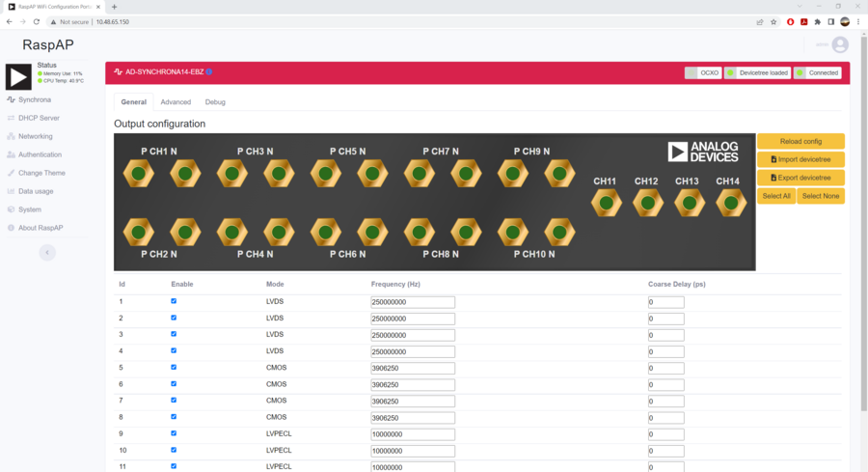Click the channel 1 Frequency input field
The height and width of the screenshot is (472, 868).
click(412, 302)
